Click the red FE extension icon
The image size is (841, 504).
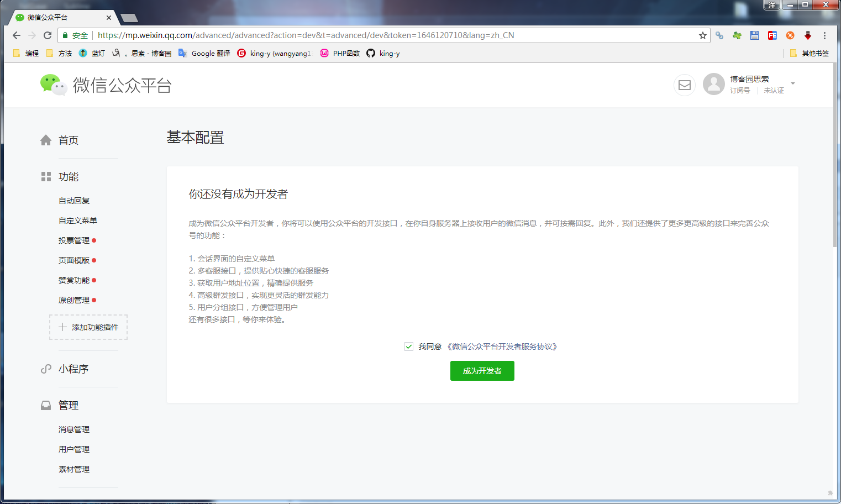(x=772, y=35)
